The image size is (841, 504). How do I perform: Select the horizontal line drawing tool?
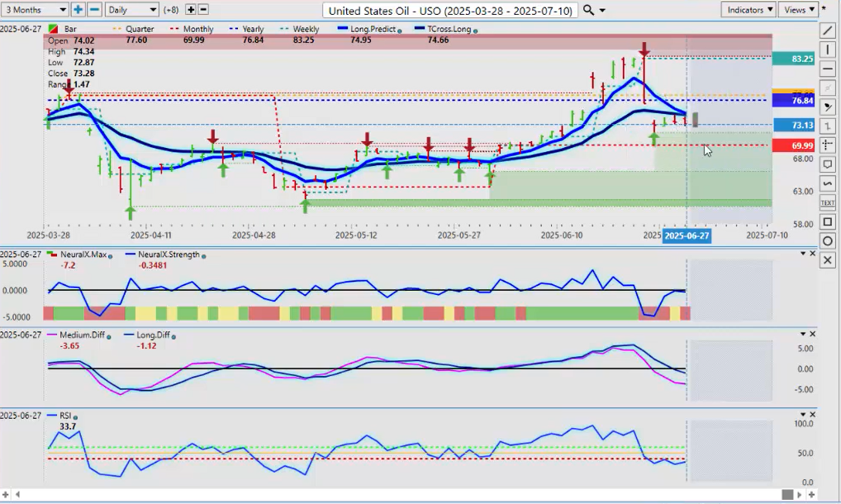[x=828, y=69]
